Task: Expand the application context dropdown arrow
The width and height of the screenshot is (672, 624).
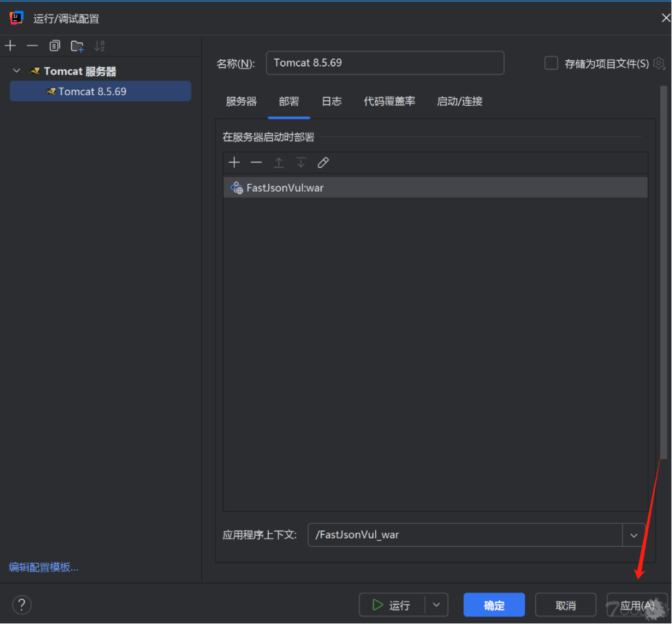Action: [x=633, y=535]
